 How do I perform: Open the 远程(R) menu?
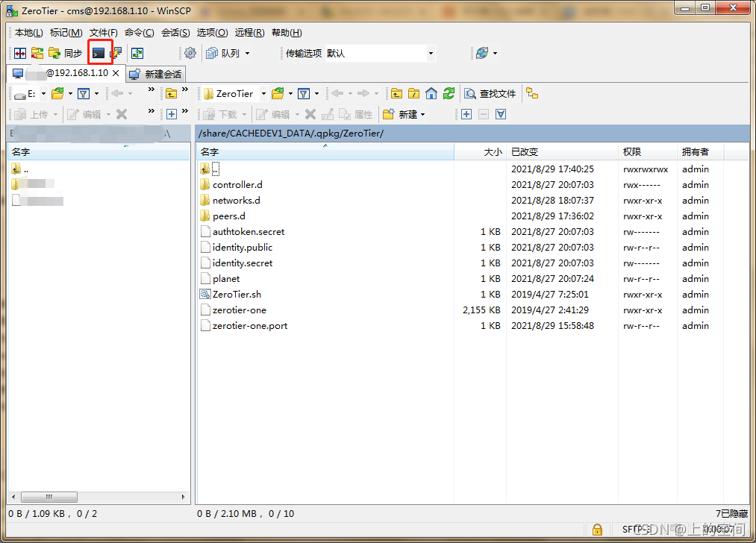pyautogui.click(x=249, y=33)
